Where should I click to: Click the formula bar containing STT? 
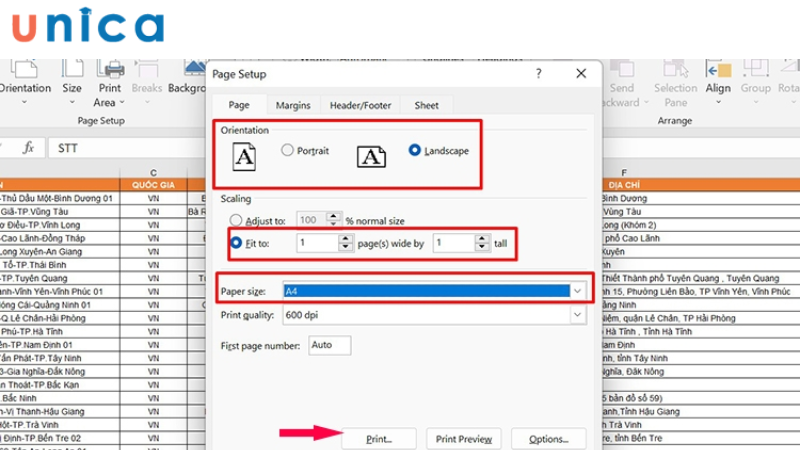pos(128,148)
